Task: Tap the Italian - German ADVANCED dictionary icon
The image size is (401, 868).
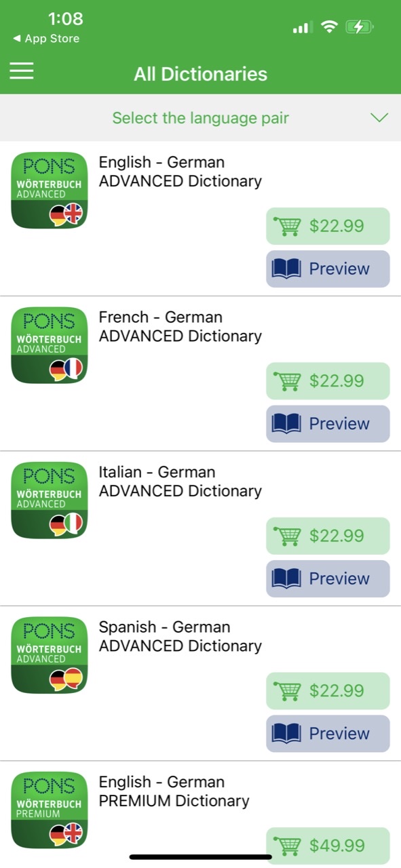Action: click(50, 500)
